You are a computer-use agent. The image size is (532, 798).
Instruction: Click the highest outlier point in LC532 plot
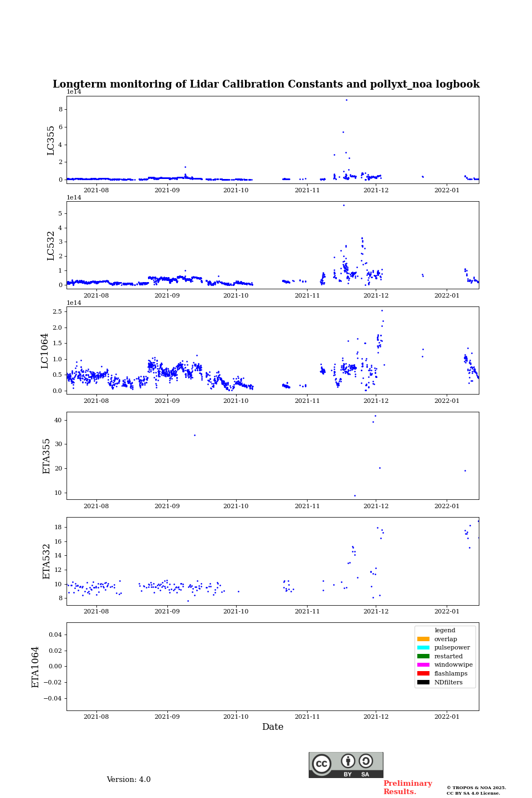344,205
